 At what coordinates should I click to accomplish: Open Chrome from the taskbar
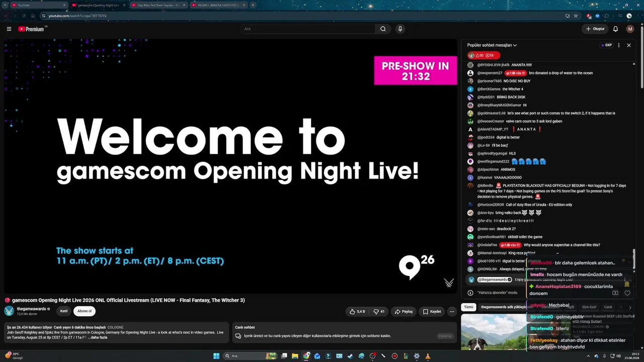pyautogui.click(x=306, y=356)
